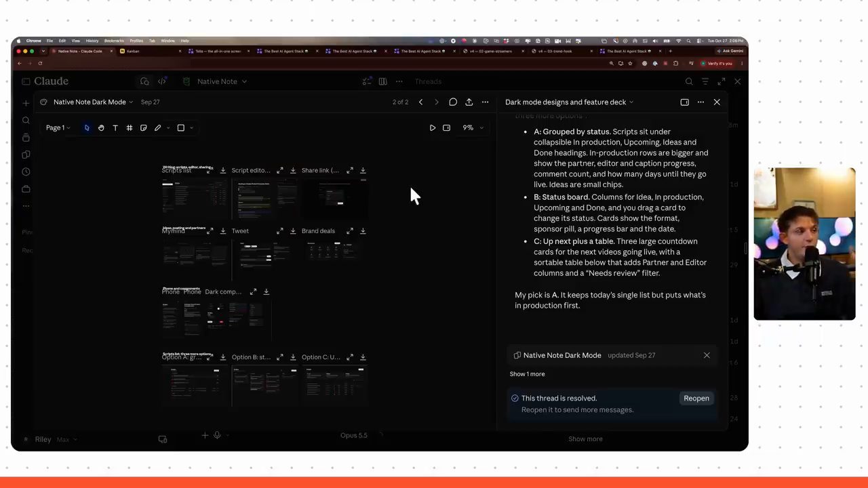Toggle the Claude sidebar panel icon

point(26,81)
